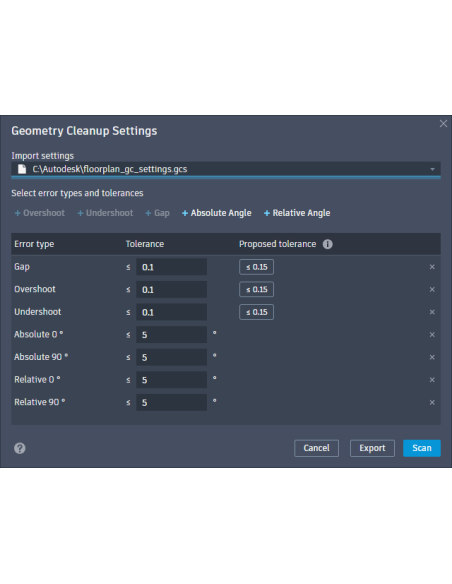Viewport: 452px width, 584px height.
Task: Edit the Overshoot tolerance field
Action: click(171, 289)
